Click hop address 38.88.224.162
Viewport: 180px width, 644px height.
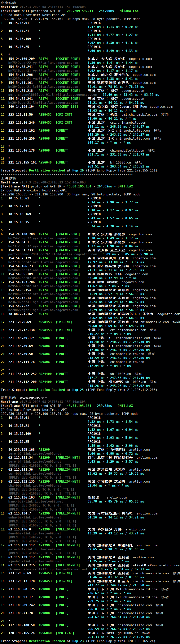click(21, 314)
